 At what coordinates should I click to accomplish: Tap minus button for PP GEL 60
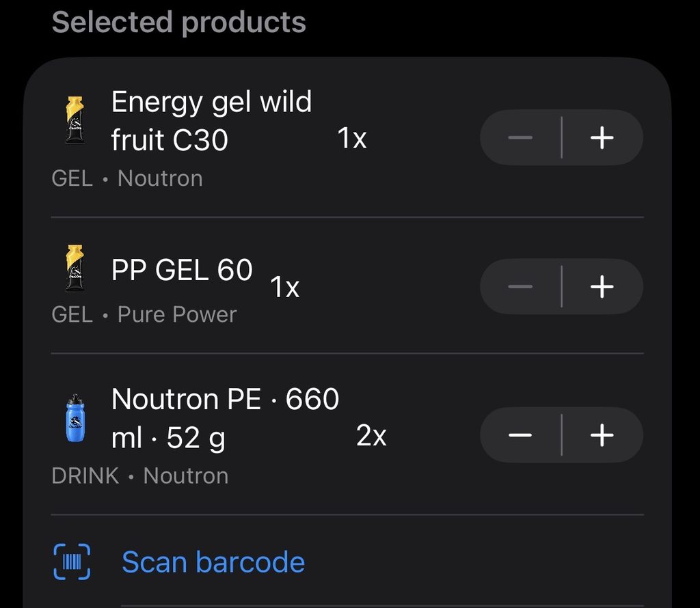pyautogui.click(x=520, y=286)
